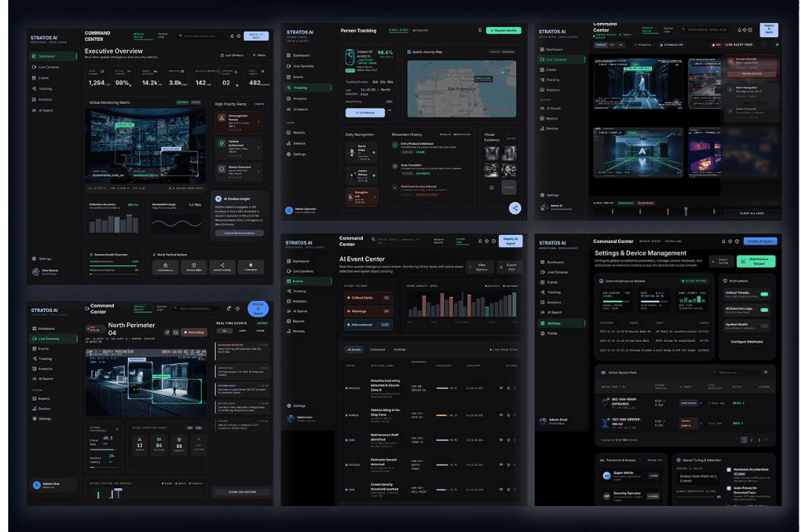Viewport: 809px width, 532px height.
Task: Expand the Vehicle Authorized alert chevron
Action: pos(259,147)
